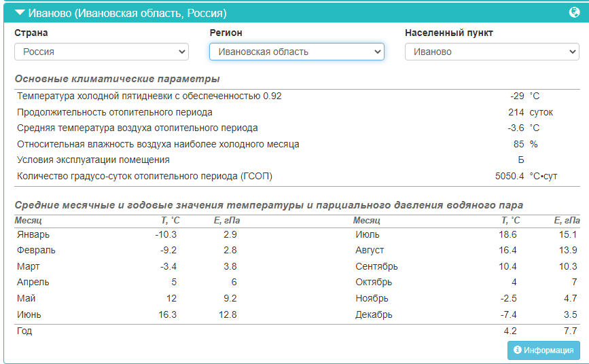Click the value -29 °C
589x364 pixels.
(524, 96)
